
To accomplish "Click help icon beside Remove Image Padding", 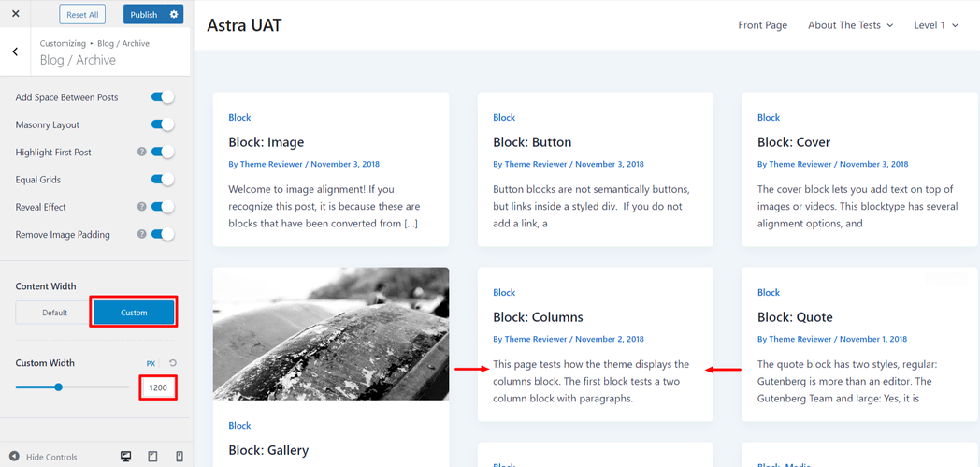I will (142, 234).
